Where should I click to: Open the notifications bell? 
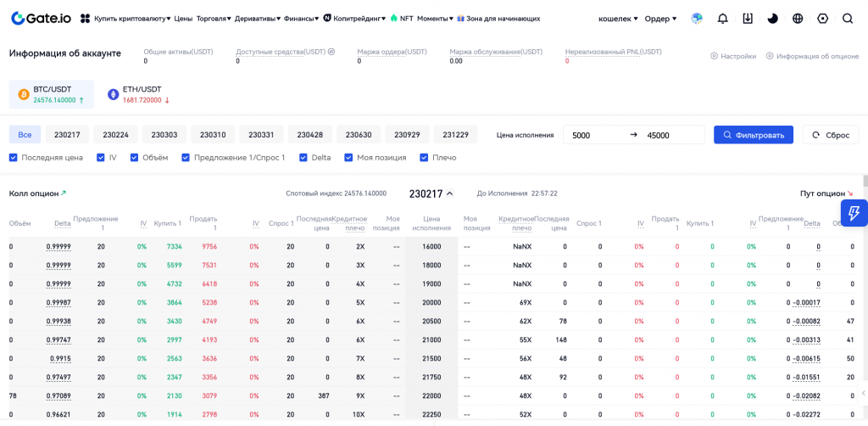click(722, 19)
